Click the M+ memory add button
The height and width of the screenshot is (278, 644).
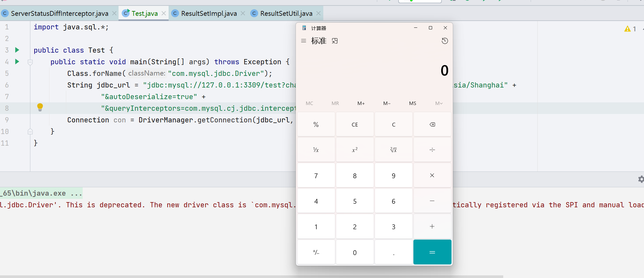361,103
